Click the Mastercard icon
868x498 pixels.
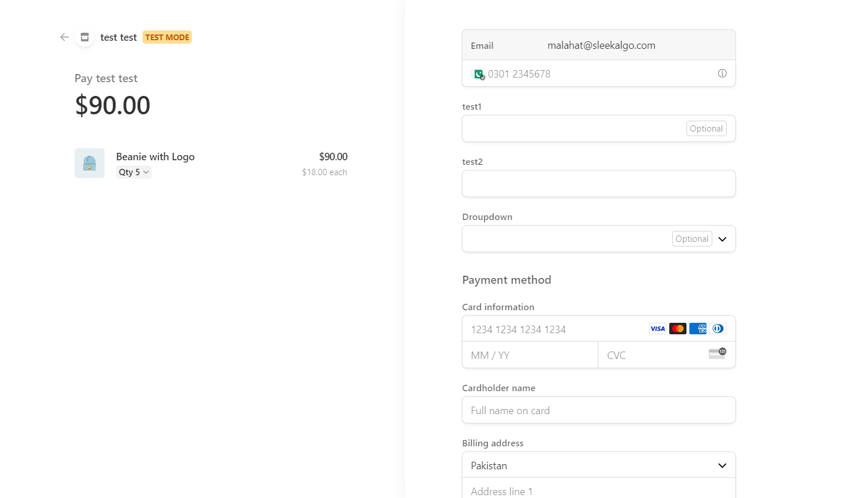click(x=678, y=329)
